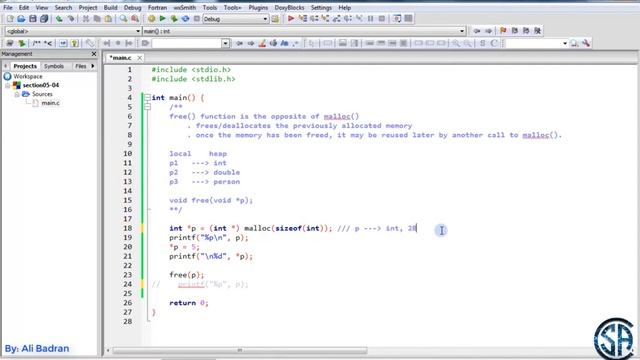
Task: Open the Find dialog
Action: click(x=123, y=19)
